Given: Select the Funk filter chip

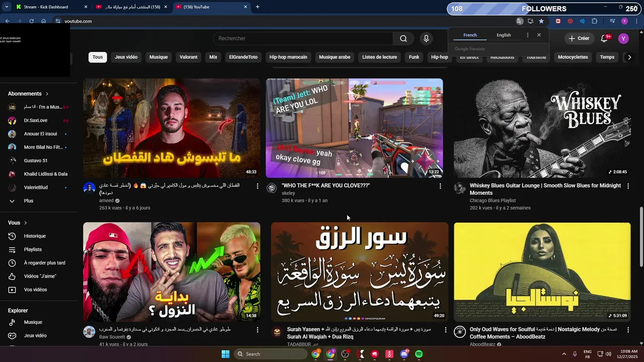Looking at the screenshot, I should (414, 57).
